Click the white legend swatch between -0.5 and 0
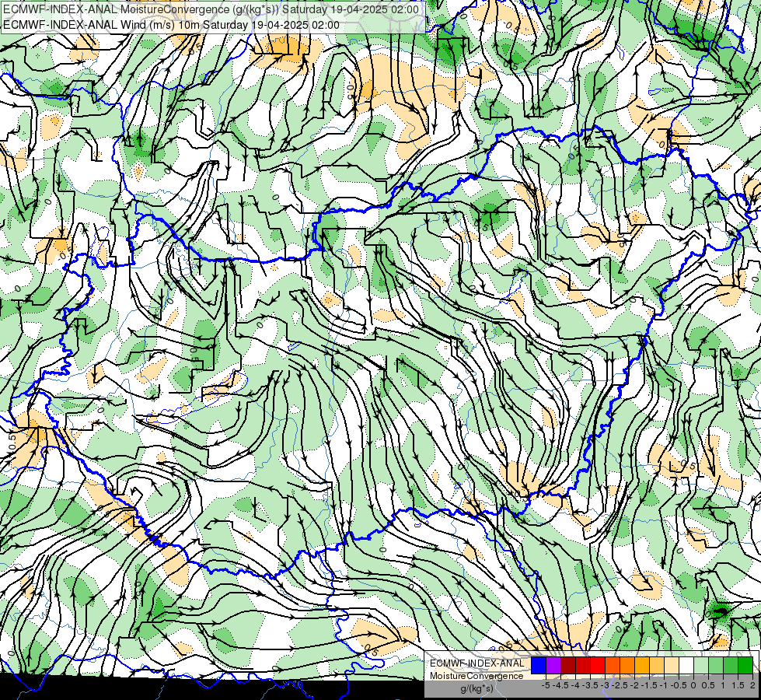The width and height of the screenshot is (761, 700). [x=686, y=666]
